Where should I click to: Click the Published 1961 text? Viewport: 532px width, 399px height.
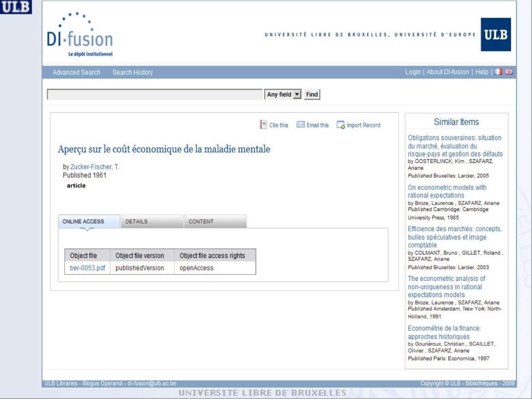(85, 175)
